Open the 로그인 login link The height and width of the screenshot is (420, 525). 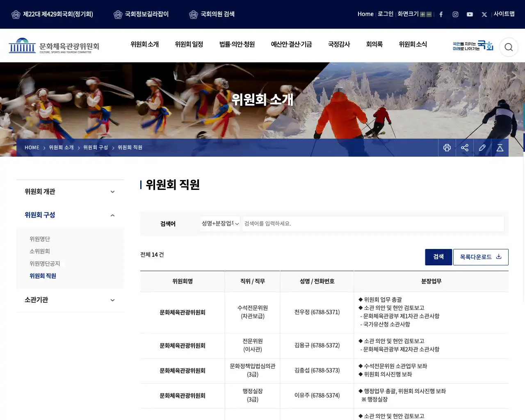tap(386, 14)
